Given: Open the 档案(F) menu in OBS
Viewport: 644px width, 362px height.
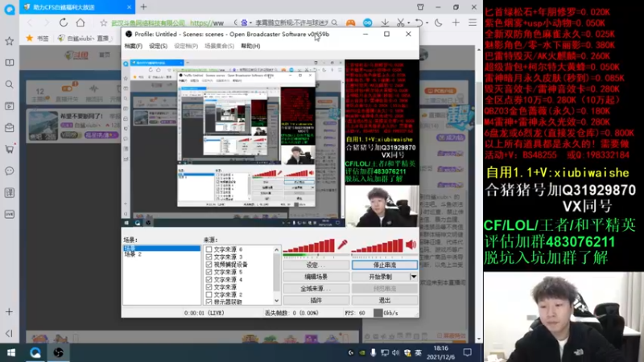Looking at the screenshot, I should tap(134, 46).
